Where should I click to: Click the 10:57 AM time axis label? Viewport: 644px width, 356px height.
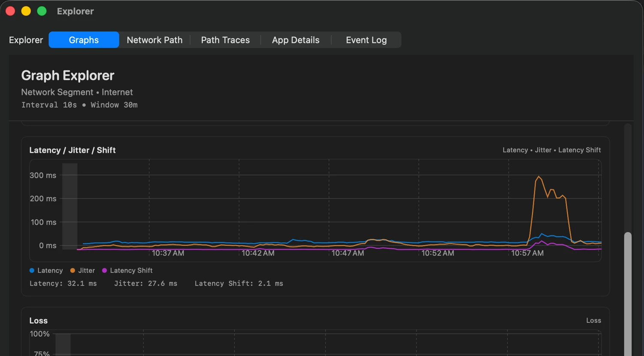pos(527,253)
